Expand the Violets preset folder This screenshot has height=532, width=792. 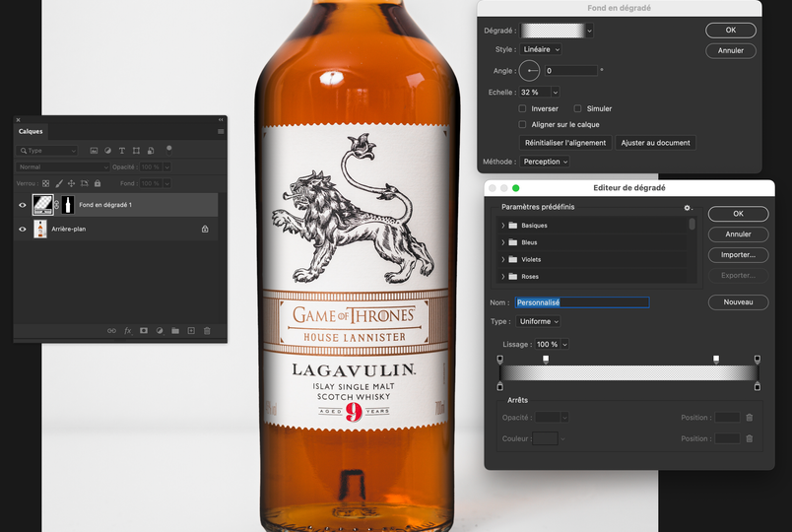[503, 260]
